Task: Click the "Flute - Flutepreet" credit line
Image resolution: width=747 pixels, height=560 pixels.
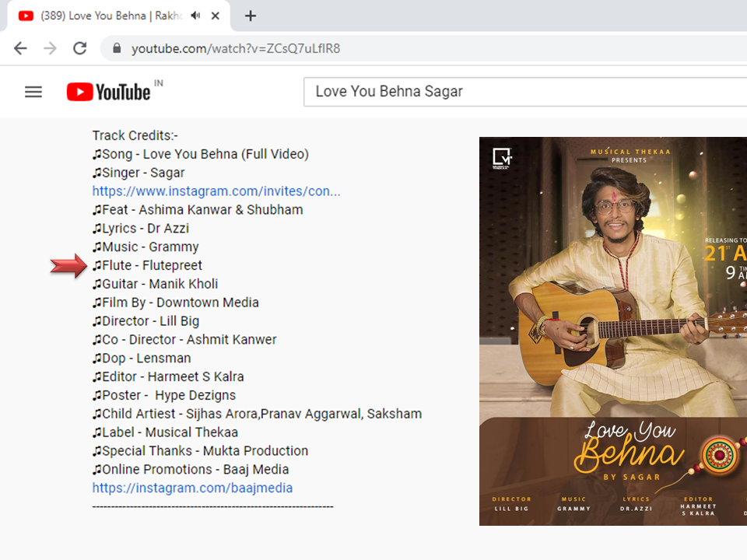Action: coord(147,266)
